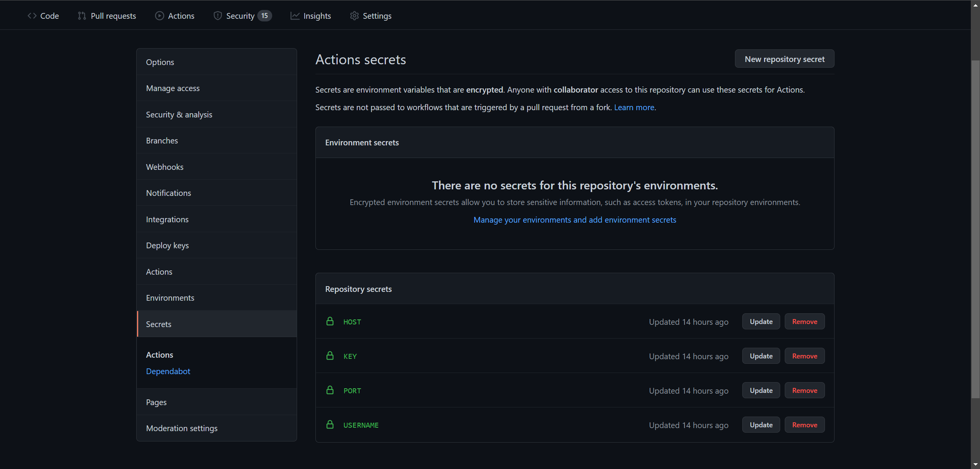Click the page vertical scrollbar down arrow
This screenshot has height=469, width=980.
point(975,464)
